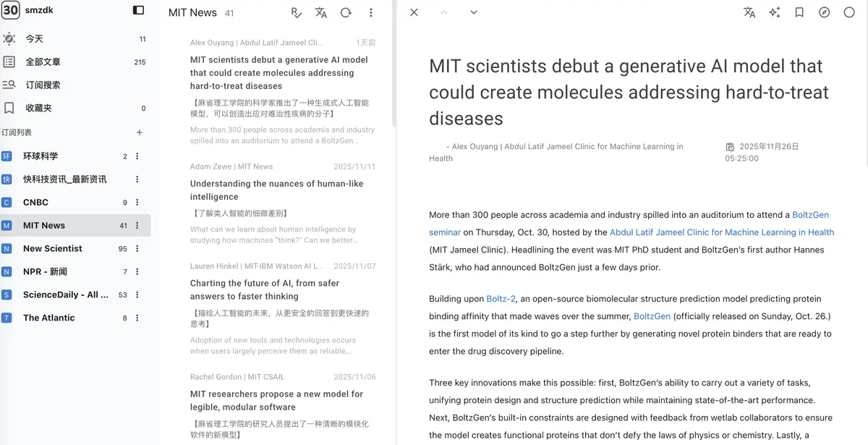Translate the article list titles
This screenshot has height=445, width=868.
pyautogui.click(x=321, y=12)
